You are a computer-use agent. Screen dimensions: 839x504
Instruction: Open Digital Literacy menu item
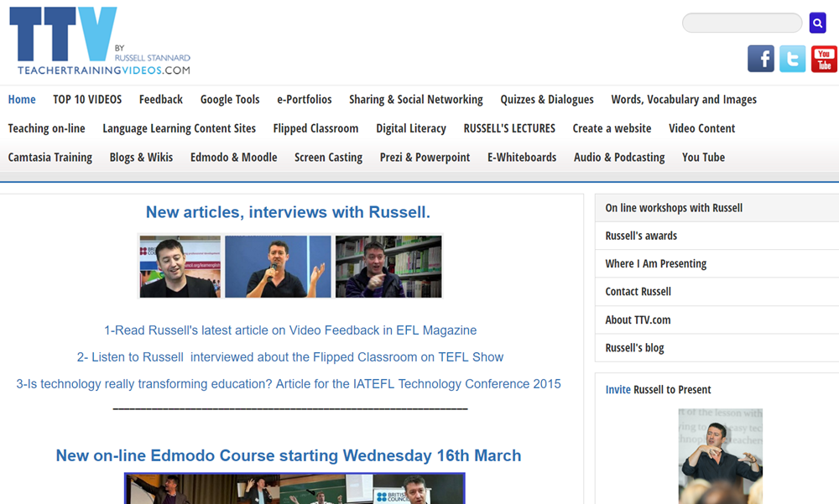411,128
